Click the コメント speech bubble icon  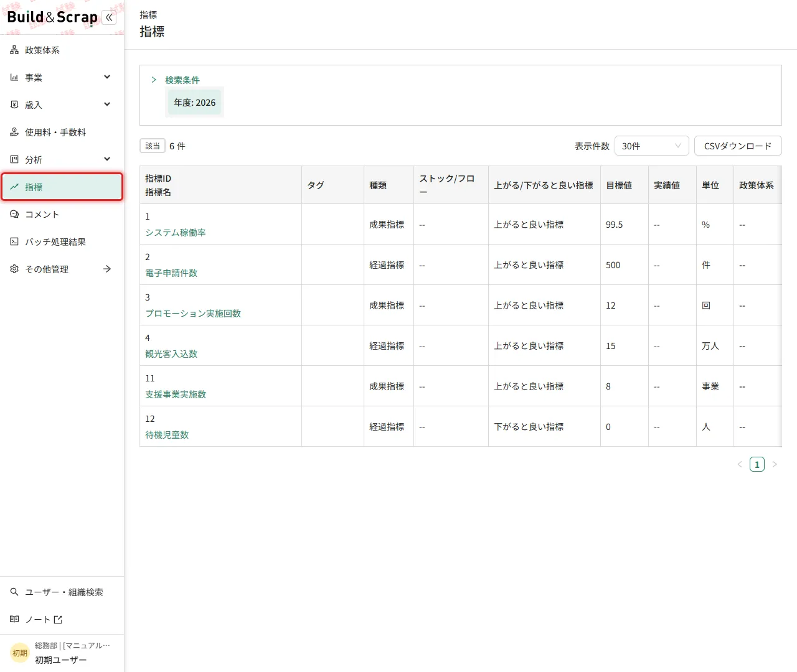14,215
